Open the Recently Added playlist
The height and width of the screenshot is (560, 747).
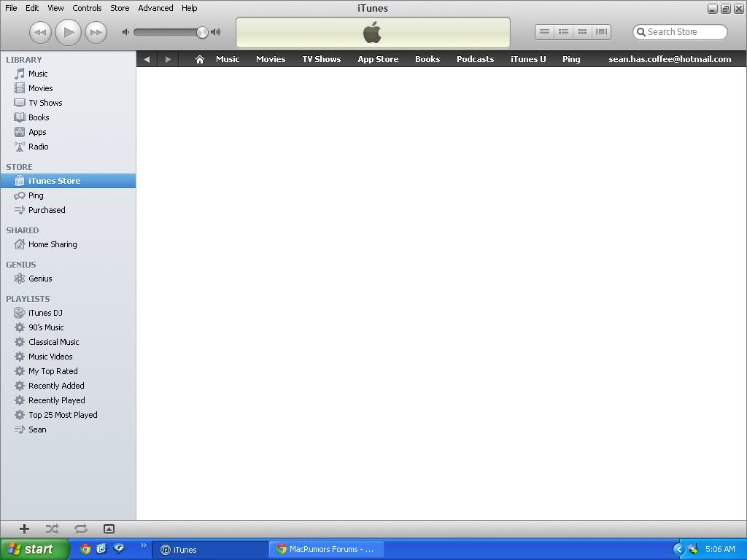[x=68, y=386]
